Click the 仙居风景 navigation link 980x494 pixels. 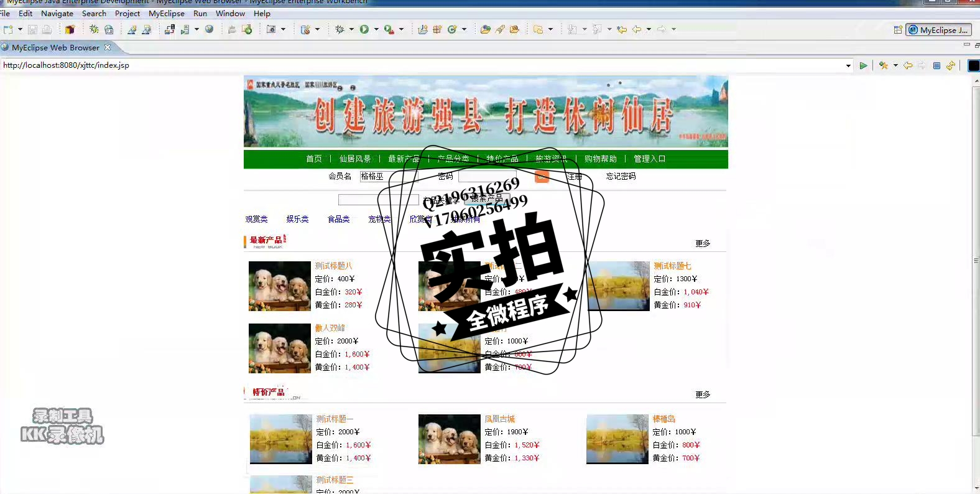click(x=355, y=159)
